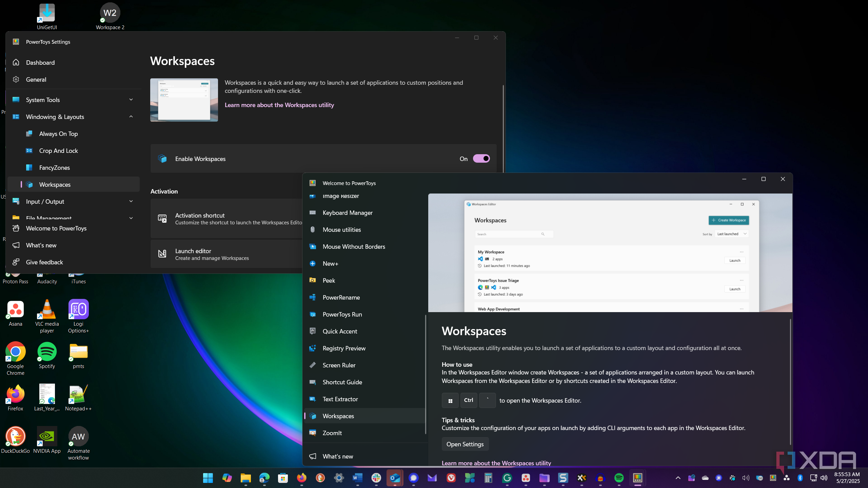Select Keyboard Manager in Welcome window
Screen dimensions: 868x488
[364, 212]
